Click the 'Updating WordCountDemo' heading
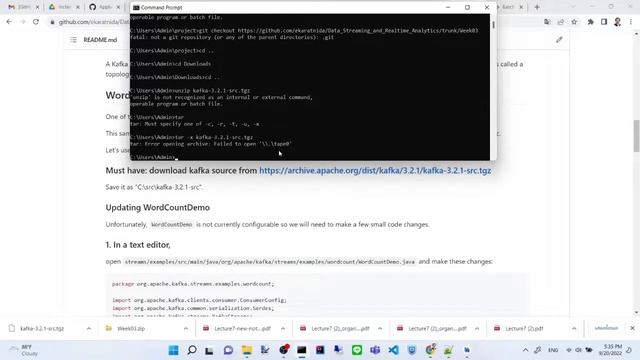Screen dimensions: 640x360 [x=158, y=207]
